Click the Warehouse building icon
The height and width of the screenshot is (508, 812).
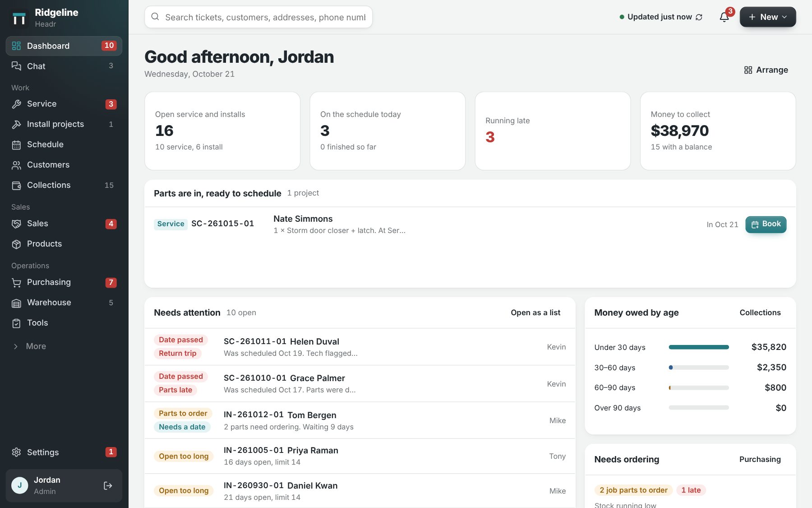[x=16, y=303]
